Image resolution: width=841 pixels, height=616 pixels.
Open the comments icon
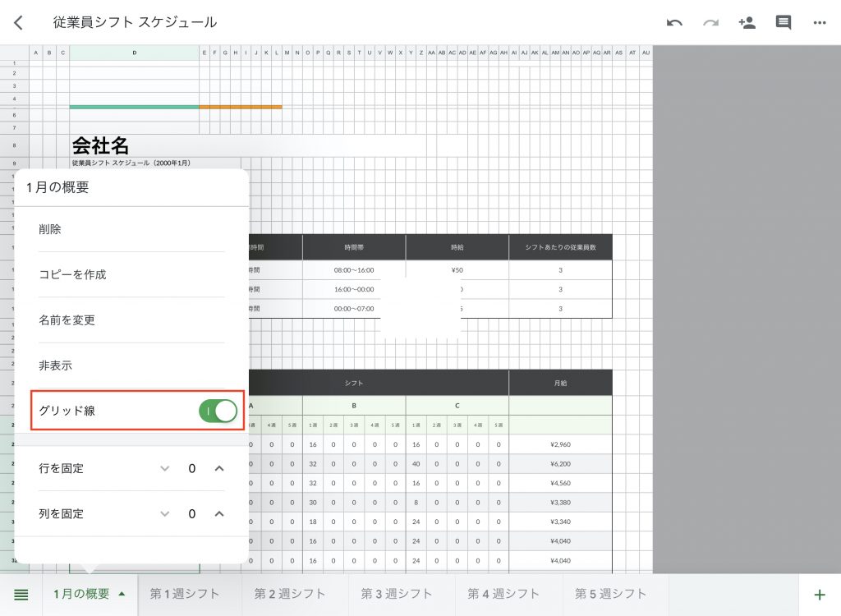pos(784,23)
